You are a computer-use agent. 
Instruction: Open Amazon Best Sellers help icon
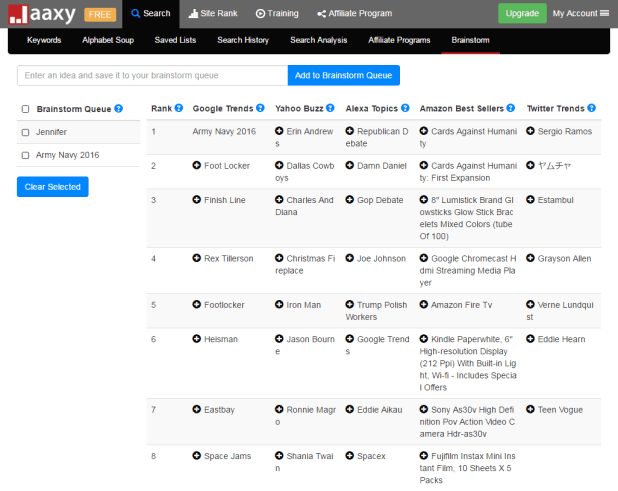tap(511, 108)
